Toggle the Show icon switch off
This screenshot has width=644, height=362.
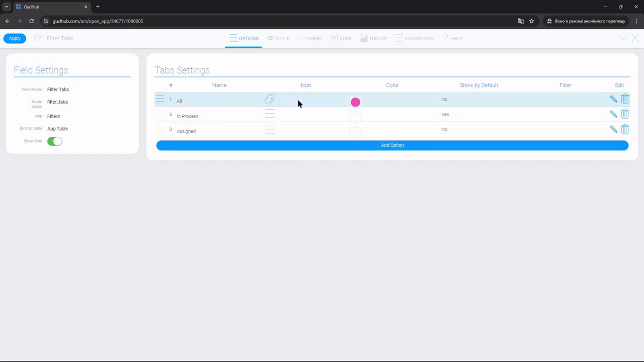55,141
